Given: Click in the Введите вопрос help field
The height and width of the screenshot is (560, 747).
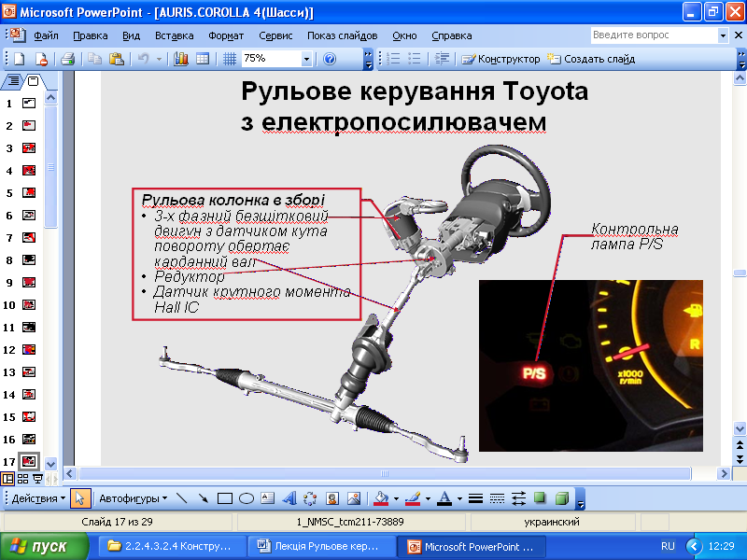Looking at the screenshot, I should 654,35.
